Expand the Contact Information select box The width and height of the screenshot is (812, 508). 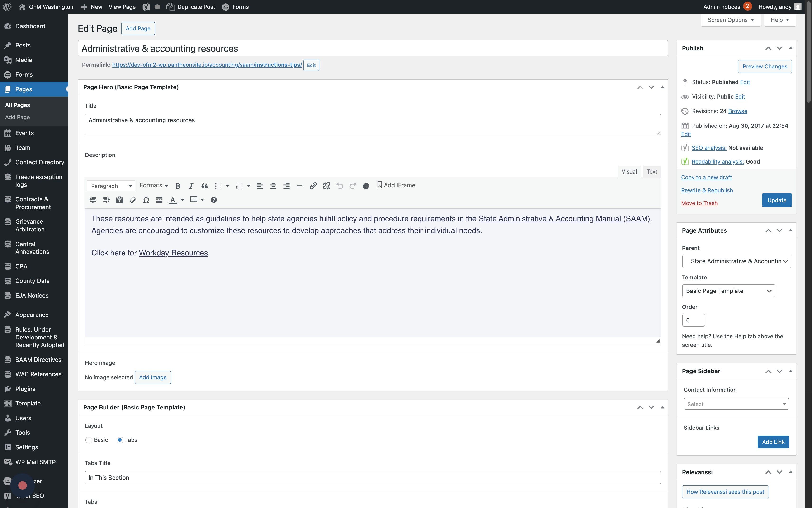(736, 404)
